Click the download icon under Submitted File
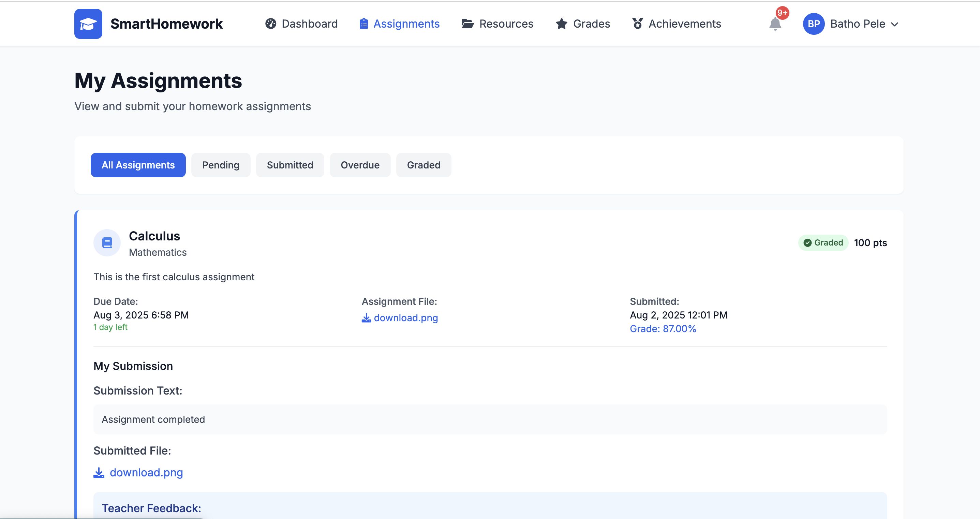This screenshot has height=519, width=980. click(99, 473)
